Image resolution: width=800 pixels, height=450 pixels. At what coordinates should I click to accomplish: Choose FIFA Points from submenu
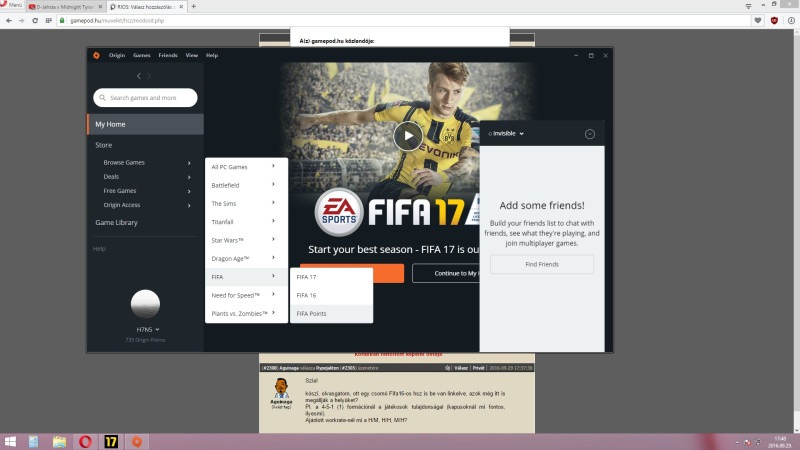331,314
